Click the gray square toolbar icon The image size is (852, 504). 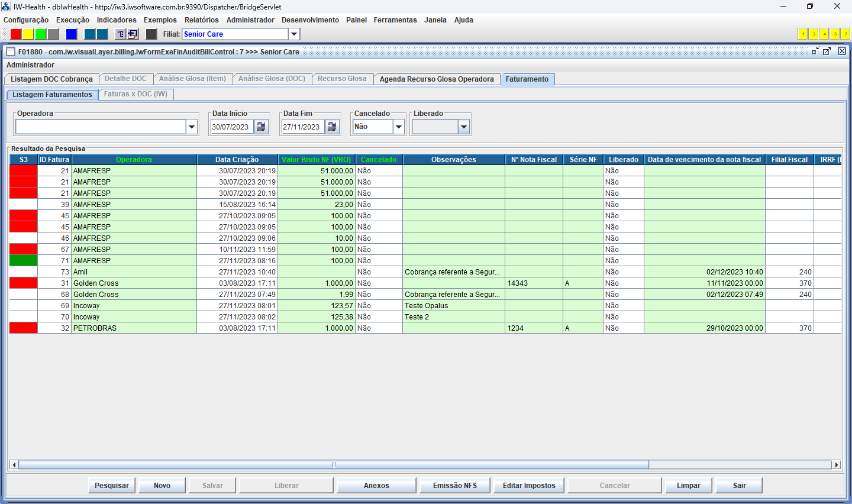(x=53, y=34)
